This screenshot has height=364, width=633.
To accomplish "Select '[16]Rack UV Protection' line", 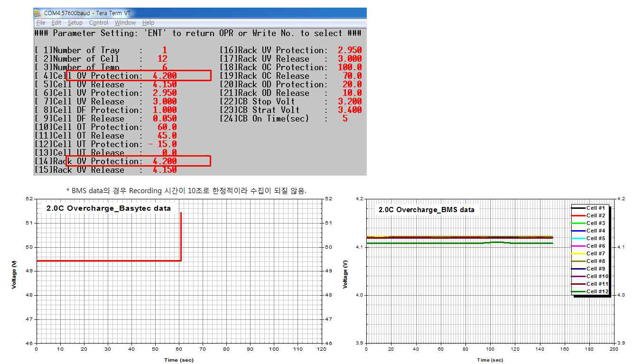I will 291,50.
